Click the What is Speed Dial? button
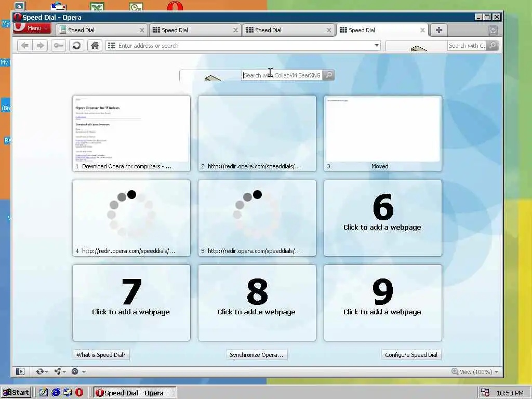The image size is (532, 399). coord(101,355)
